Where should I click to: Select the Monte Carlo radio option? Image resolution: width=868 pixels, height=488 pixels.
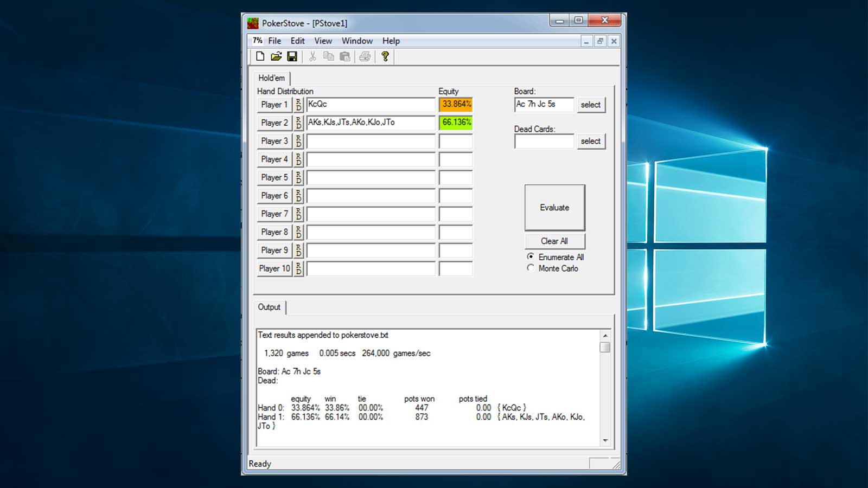pyautogui.click(x=552, y=268)
